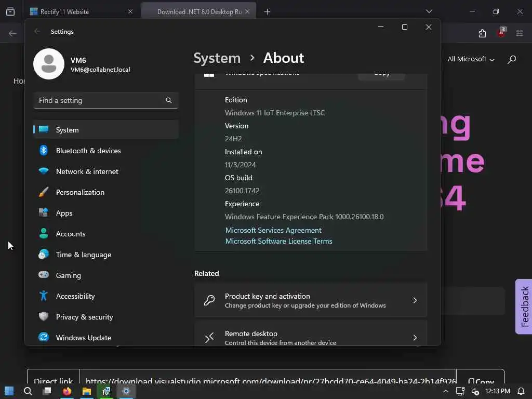Screen dimensions: 532x399
Task: Open the Feedback side tab
Action: click(x=524, y=307)
